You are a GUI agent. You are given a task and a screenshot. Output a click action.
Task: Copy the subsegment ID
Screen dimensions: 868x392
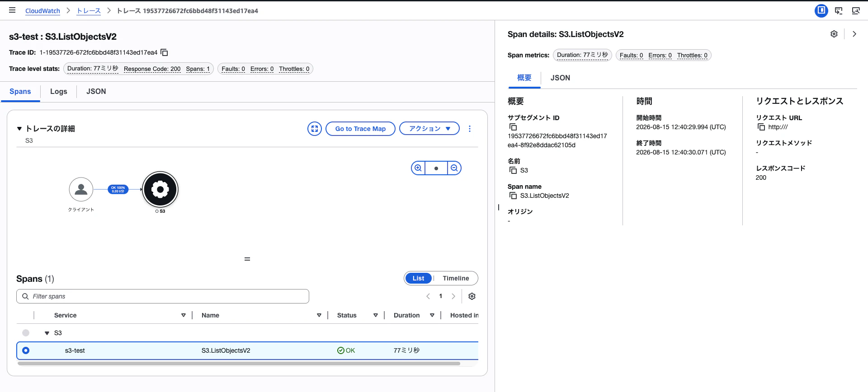pyautogui.click(x=513, y=127)
